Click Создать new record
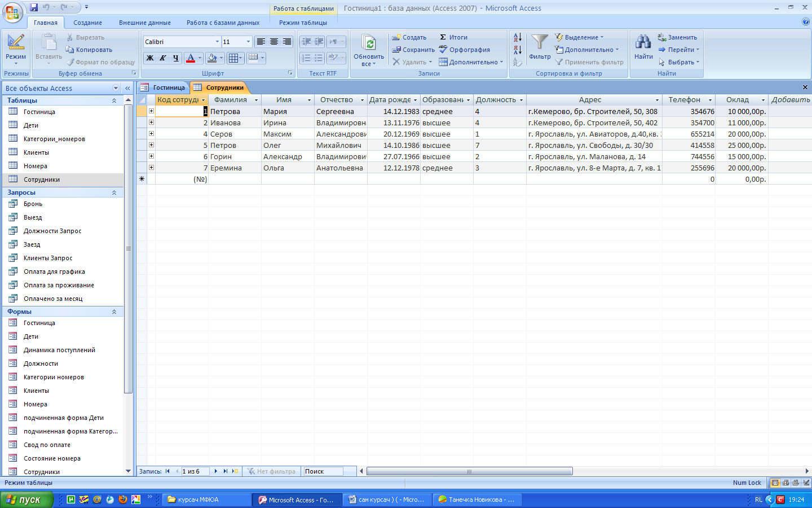 (409, 37)
